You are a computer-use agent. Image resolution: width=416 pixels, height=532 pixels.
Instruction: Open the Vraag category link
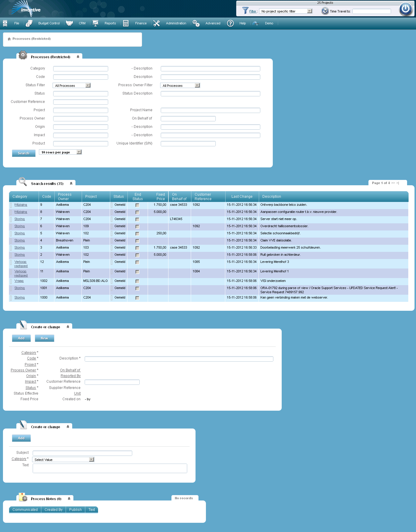click(19, 281)
